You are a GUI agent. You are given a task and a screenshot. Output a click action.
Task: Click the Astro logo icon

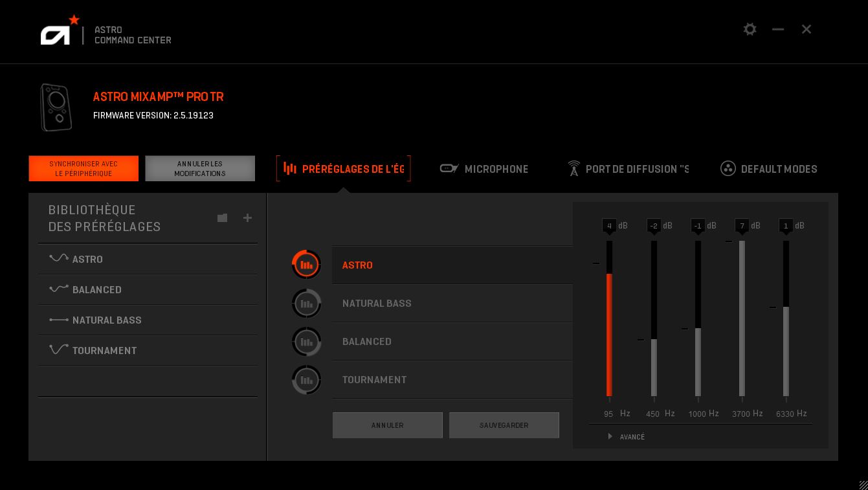[x=60, y=30]
